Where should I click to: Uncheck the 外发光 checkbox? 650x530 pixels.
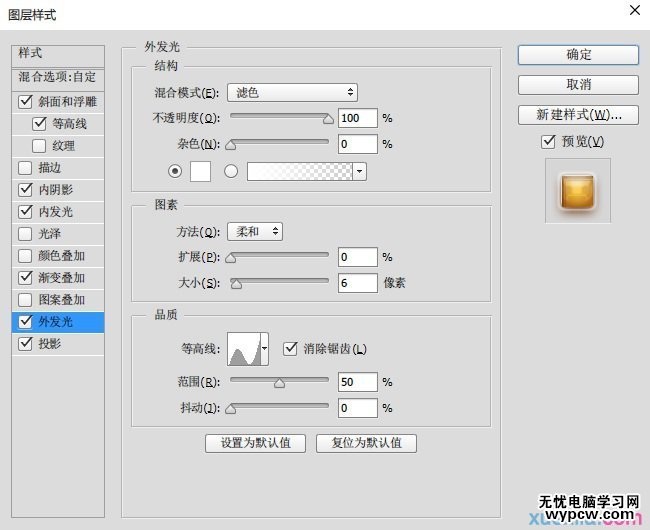pos(25,321)
